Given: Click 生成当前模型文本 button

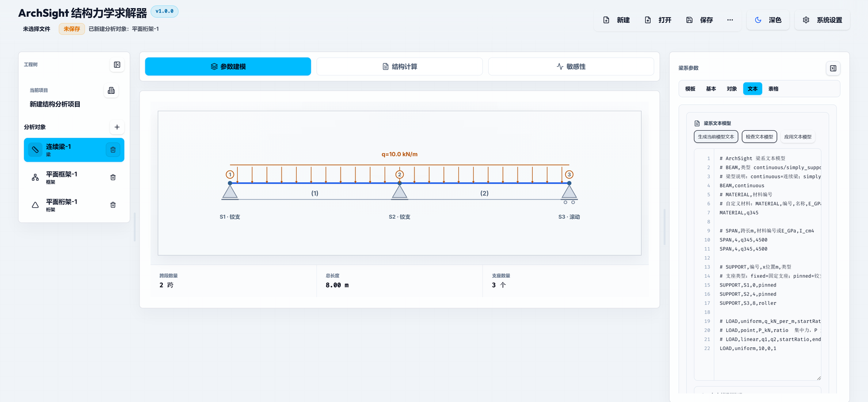Looking at the screenshot, I should pos(716,137).
